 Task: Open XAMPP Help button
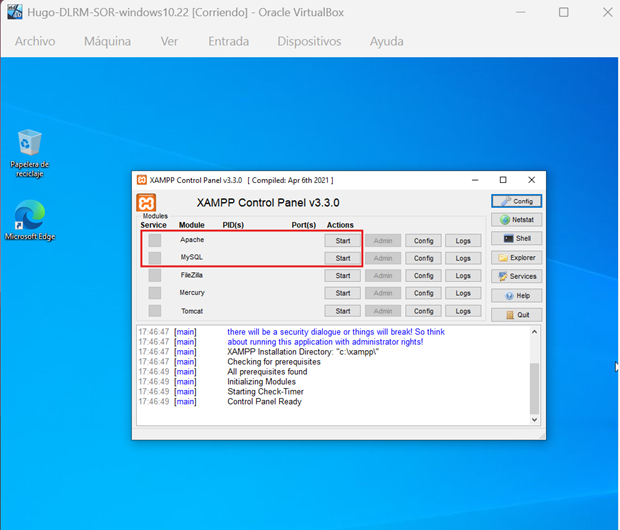click(x=516, y=296)
